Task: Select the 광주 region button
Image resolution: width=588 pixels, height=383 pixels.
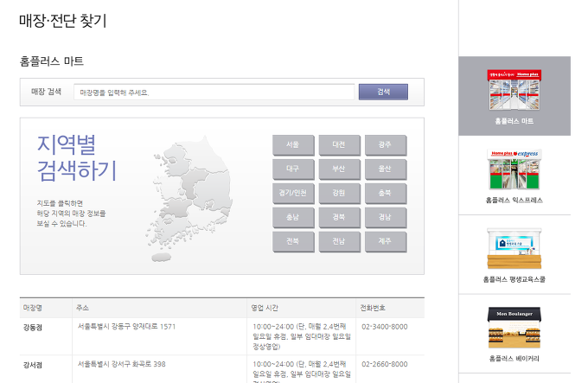Action: click(x=386, y=145)
